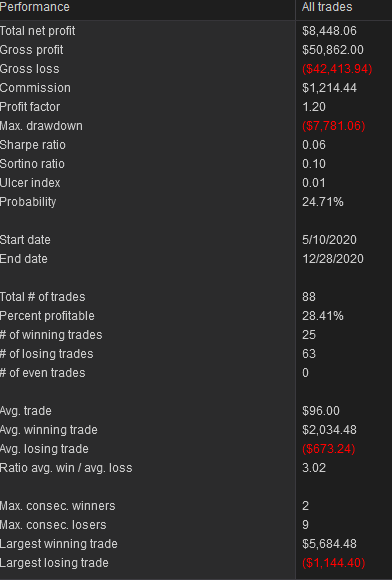Click the Ulcer index row label
This screenshot has height=580, width=392.
[30, 183]
